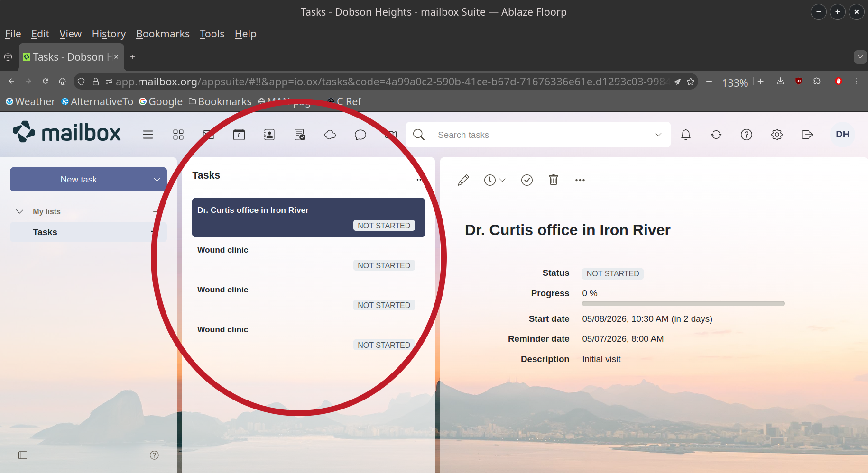
Task: Create a New task
Action: click(x=79, y=180)
